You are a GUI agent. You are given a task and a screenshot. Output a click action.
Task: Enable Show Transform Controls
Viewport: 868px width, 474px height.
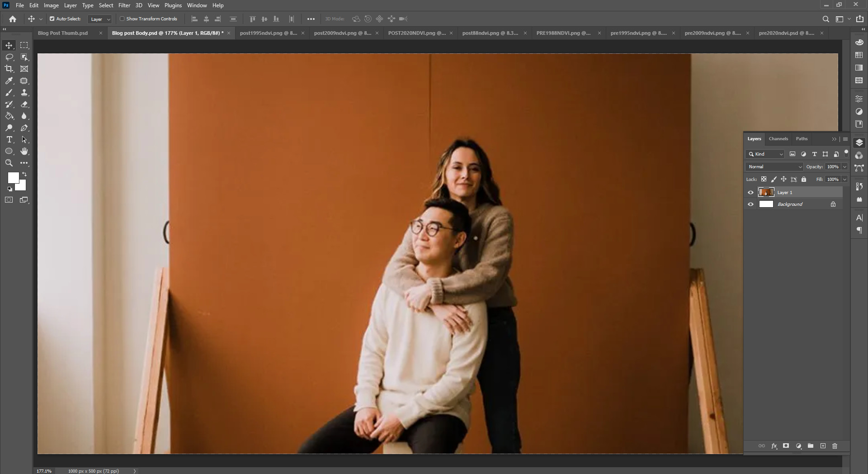[x=123, y=19]
